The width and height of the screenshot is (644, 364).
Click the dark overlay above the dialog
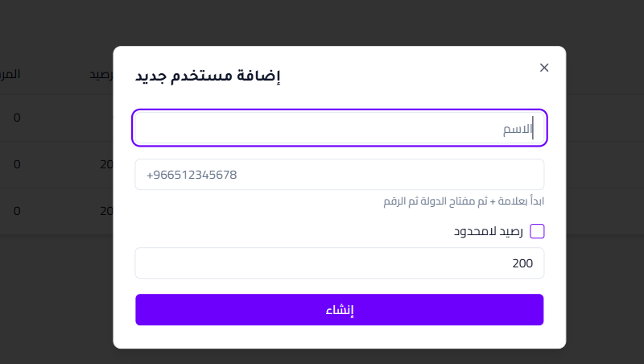338,23
